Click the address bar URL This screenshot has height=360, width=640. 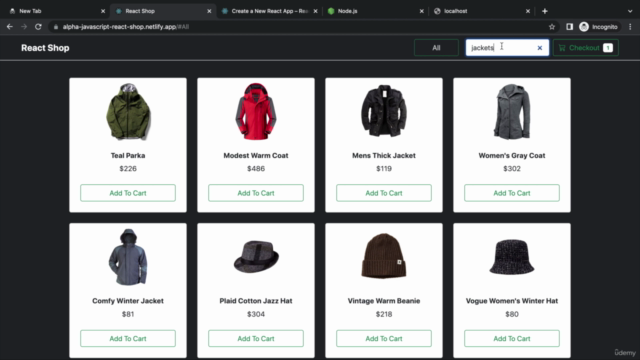pyautogui.click(x=126, y=27)
